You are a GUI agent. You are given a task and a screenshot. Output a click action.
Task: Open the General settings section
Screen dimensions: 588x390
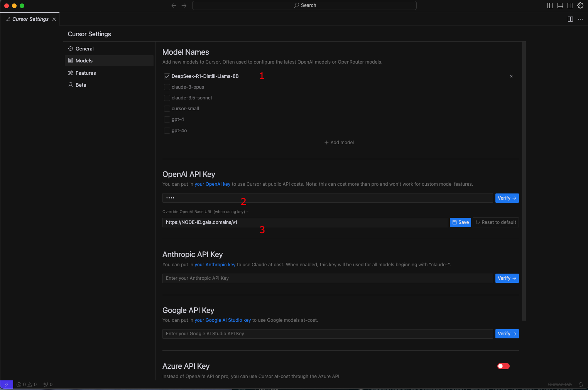coord(109,49)
